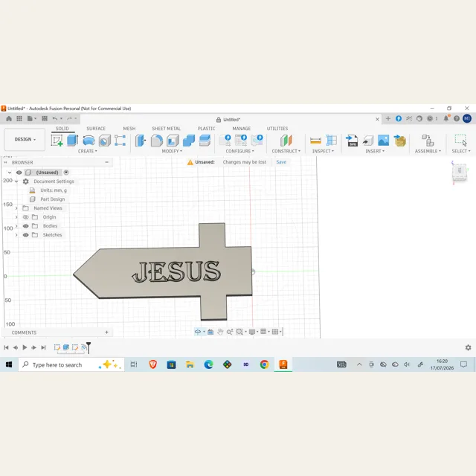Open a new design tab with plus
Viewport: 476px width, 476px height.
point(388,119)
